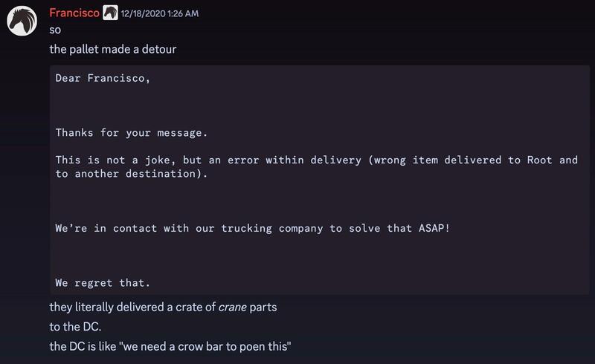Click the word "ASAP!" in the code block
Screen dimensions: 595x364
point(434,228)
